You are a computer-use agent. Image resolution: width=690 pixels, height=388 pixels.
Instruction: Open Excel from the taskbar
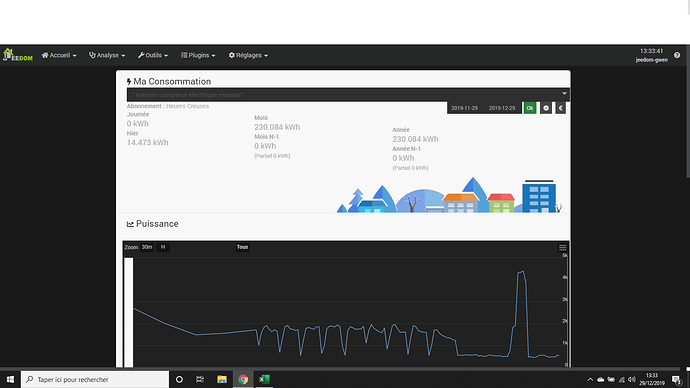click(264, 379)
